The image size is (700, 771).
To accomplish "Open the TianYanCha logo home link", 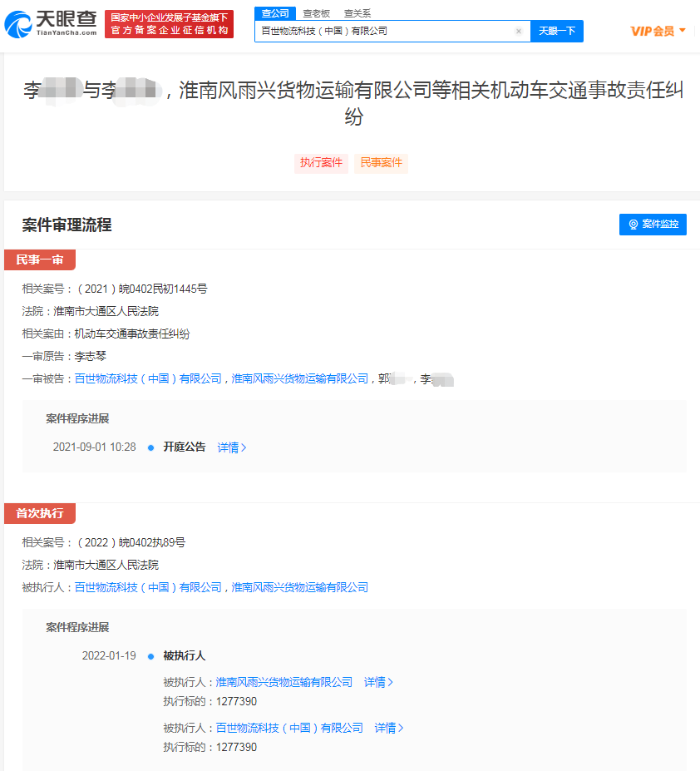I will coord(51,24).
